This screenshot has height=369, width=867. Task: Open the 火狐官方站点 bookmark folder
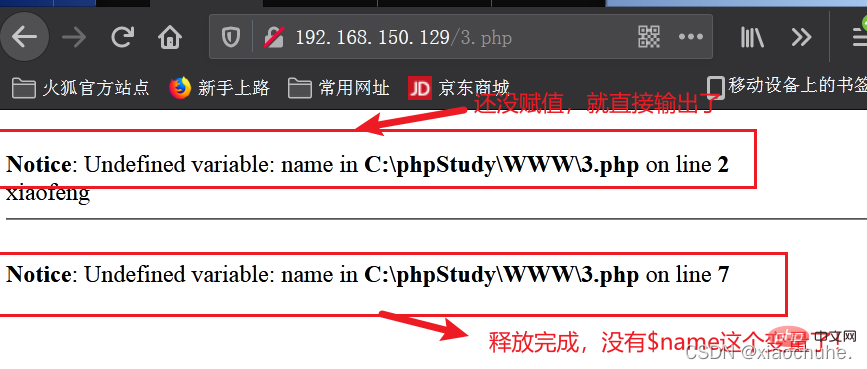point(81,87)
